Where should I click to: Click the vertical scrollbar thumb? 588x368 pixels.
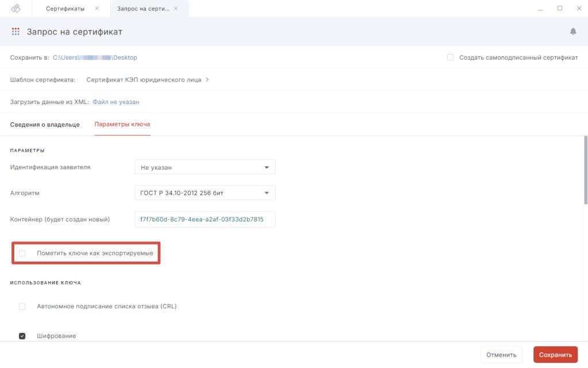(586, 170)
